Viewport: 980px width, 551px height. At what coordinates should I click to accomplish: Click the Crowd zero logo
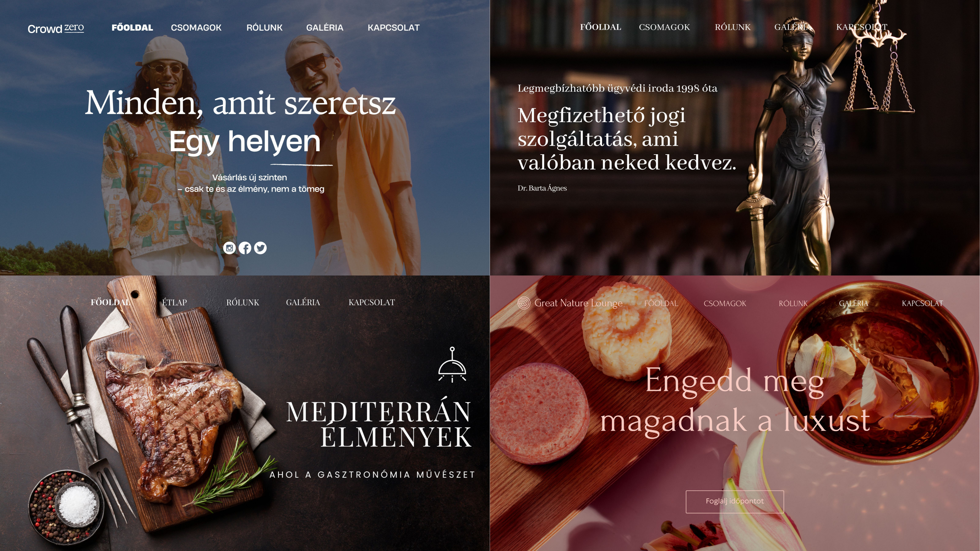(56, 28)
